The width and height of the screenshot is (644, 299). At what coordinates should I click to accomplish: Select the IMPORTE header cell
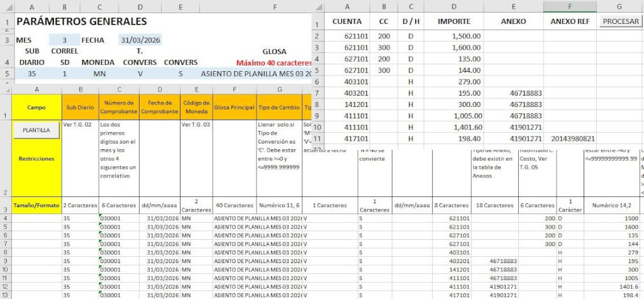pos(453,21)
